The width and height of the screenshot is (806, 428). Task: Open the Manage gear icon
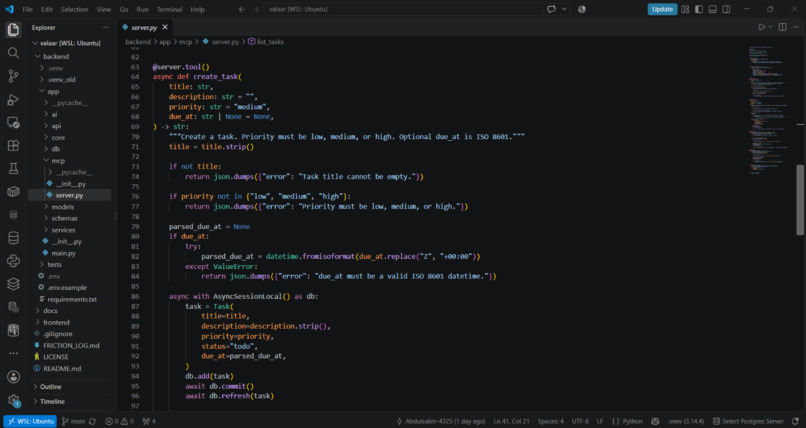(x=13, y=400)
